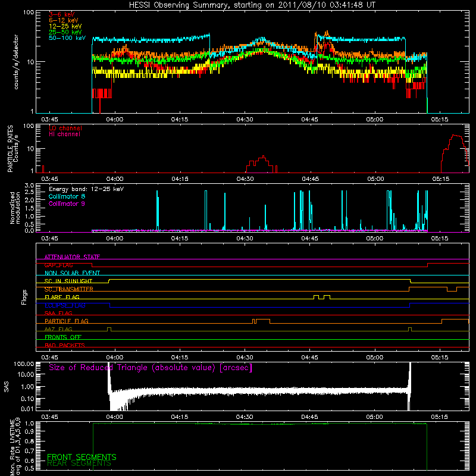Select the LO channel legend label
Image resolution: width=476 pixels, height=476 pixels.
tap(65, 128)
